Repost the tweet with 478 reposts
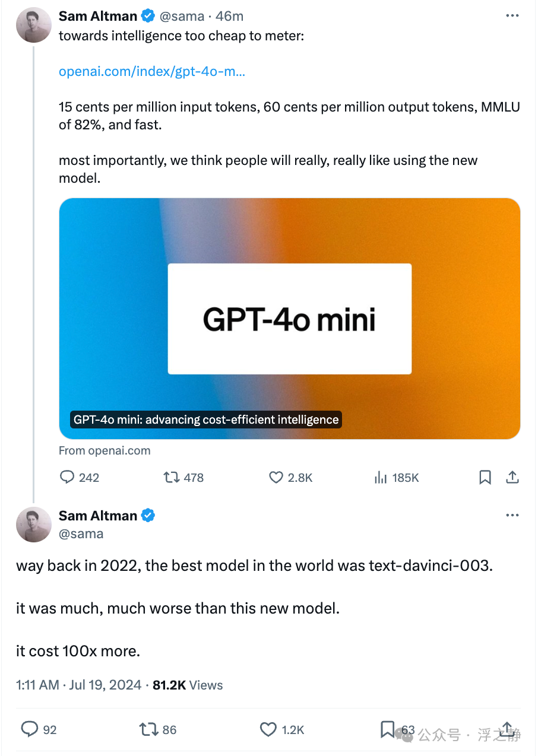This screenshot has height=756, width=538. (172, 478)
